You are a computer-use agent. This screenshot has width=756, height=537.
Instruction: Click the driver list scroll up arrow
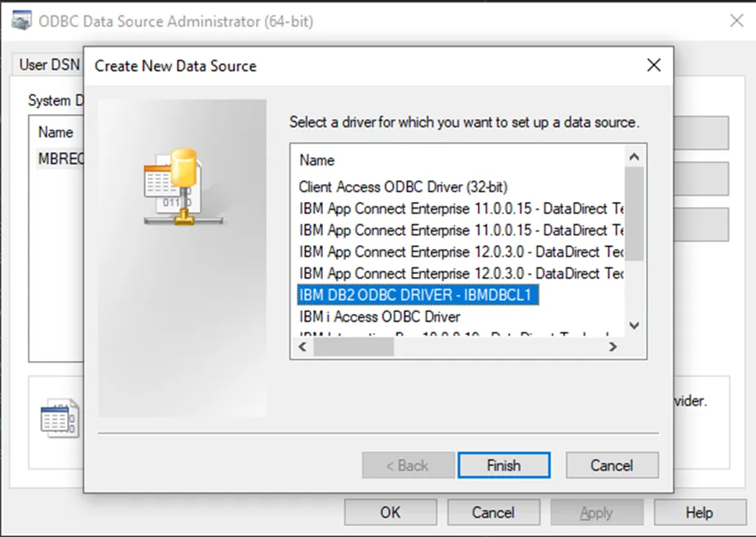coord(634,156)
